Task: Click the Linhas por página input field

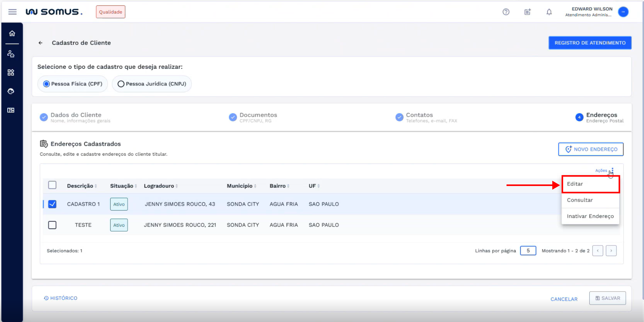Action: 528,251
